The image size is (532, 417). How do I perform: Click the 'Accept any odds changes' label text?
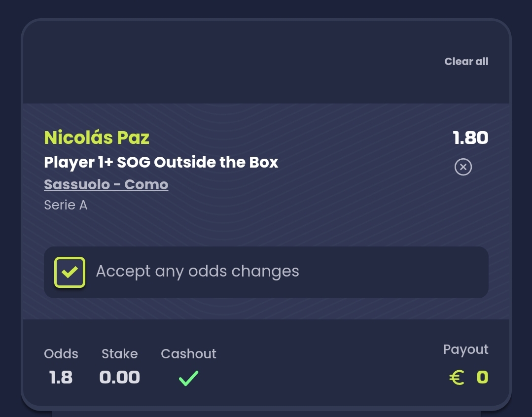[x=197, y=272]
